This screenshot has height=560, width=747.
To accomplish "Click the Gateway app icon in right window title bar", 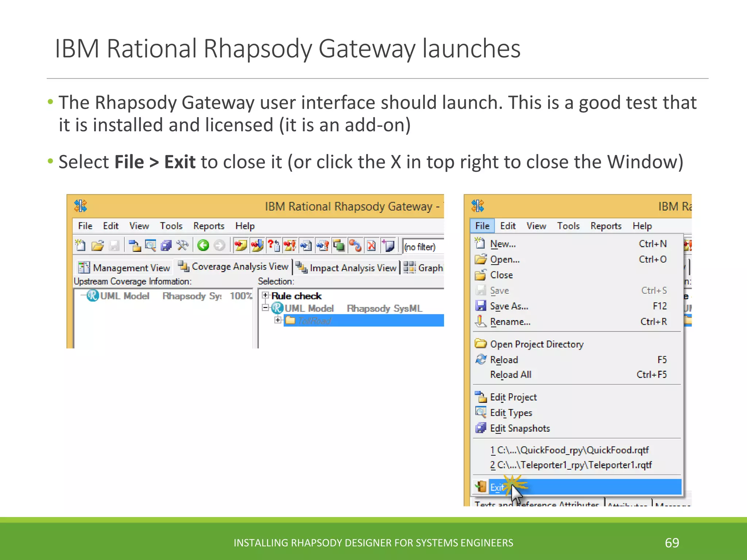I will (478, 206).
